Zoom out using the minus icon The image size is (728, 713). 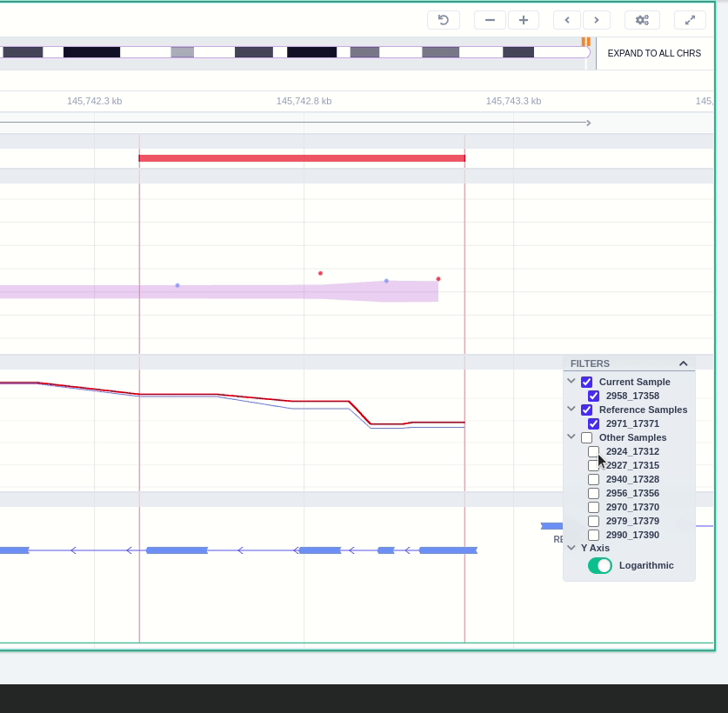490,20
